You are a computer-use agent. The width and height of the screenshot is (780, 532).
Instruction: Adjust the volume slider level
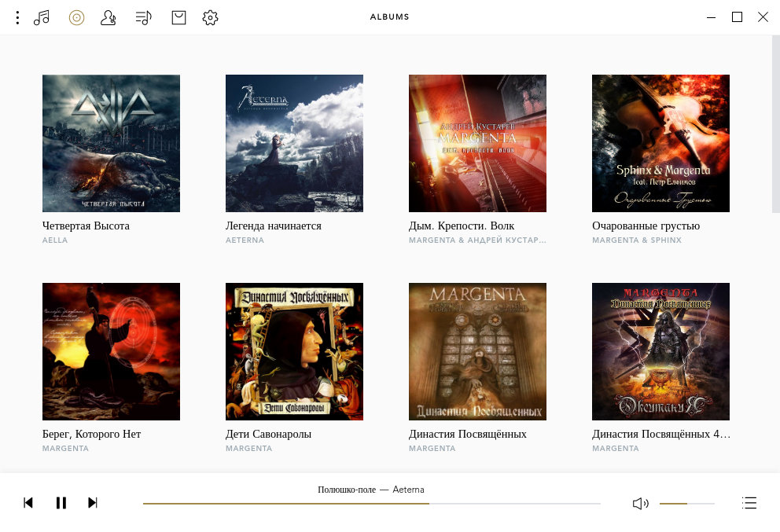click(x=687, y=504)
